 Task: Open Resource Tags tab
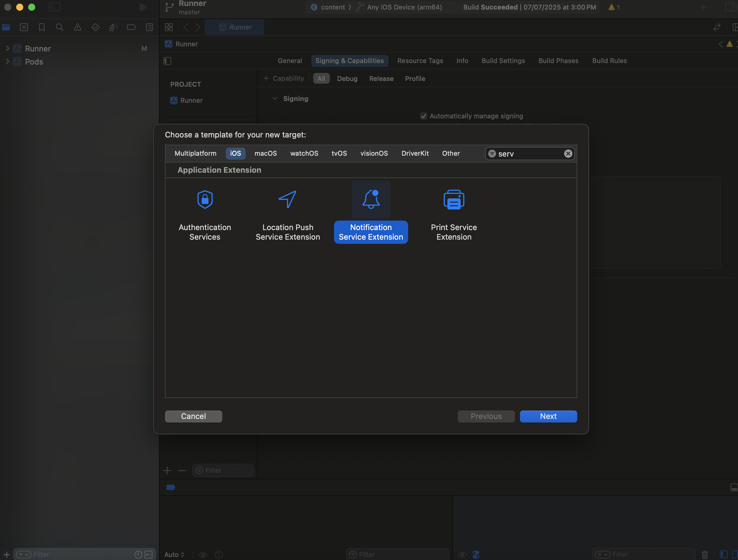pos(420,61)
